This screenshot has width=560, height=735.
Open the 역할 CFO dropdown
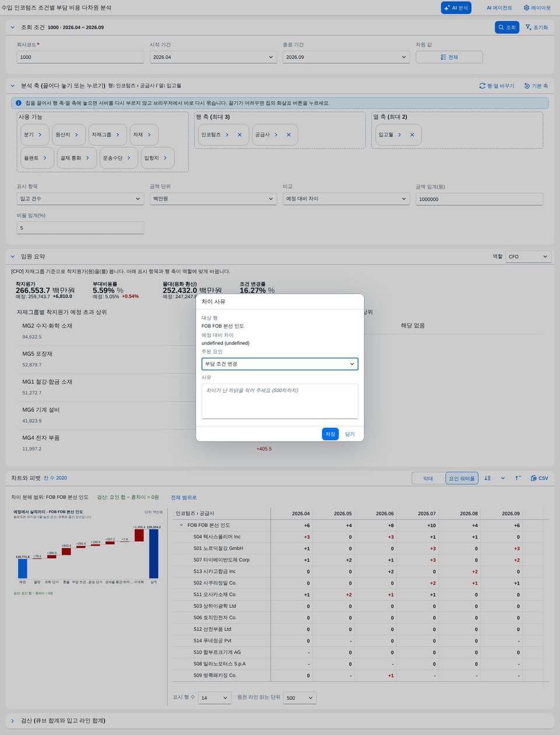[528, 257]
